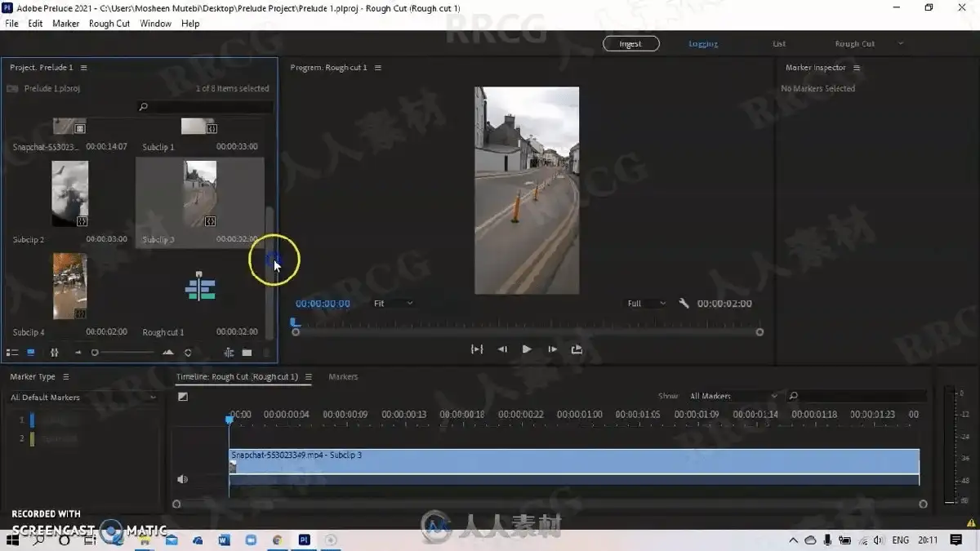The height and width of the screenshot is (551, 980).
Task: Click the Project panel search field
Action: [x=204, y=107]
